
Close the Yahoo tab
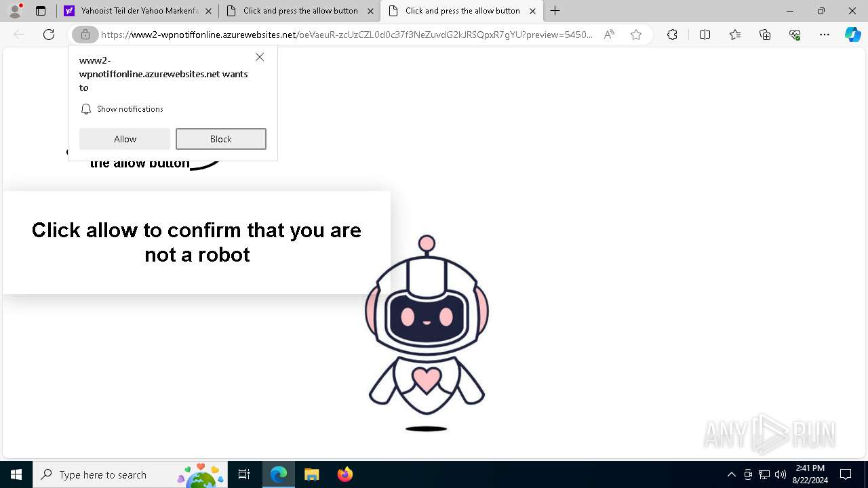[x=208, y=11]
